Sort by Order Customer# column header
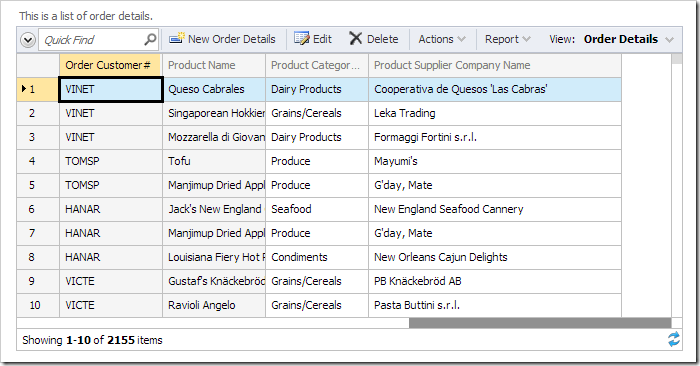The image size is (700, 366). point(111,65)
